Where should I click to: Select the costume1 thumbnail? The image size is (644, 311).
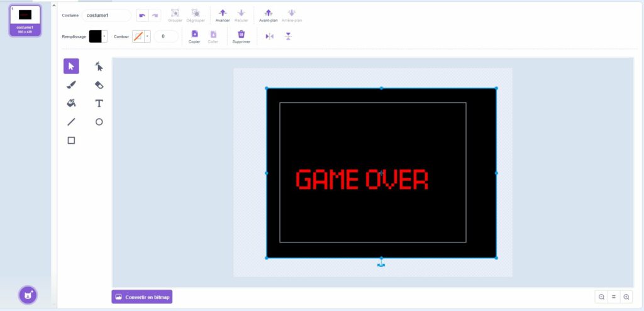click(25, 20)
